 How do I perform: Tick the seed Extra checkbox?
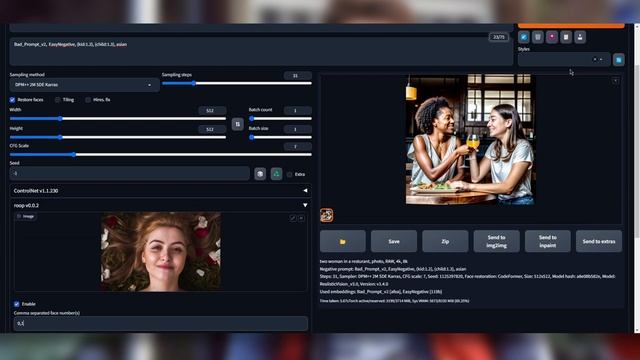(289, 174)
